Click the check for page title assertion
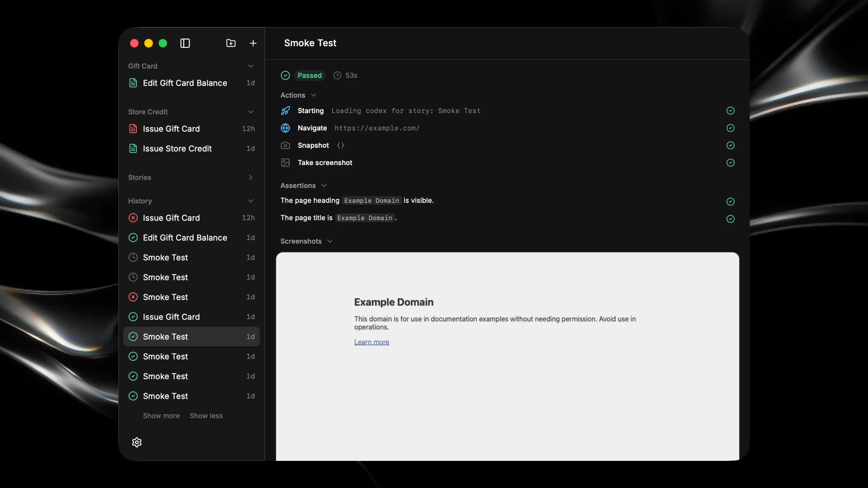 coord(730,219)
